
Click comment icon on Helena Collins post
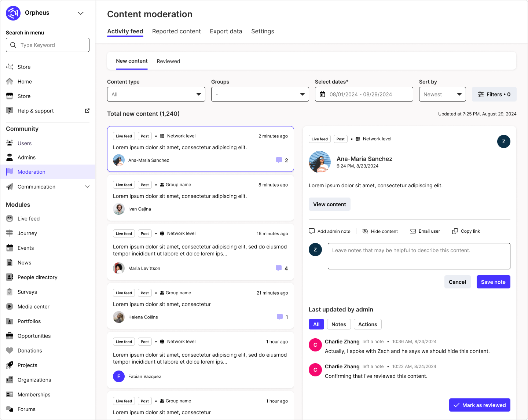280,317
